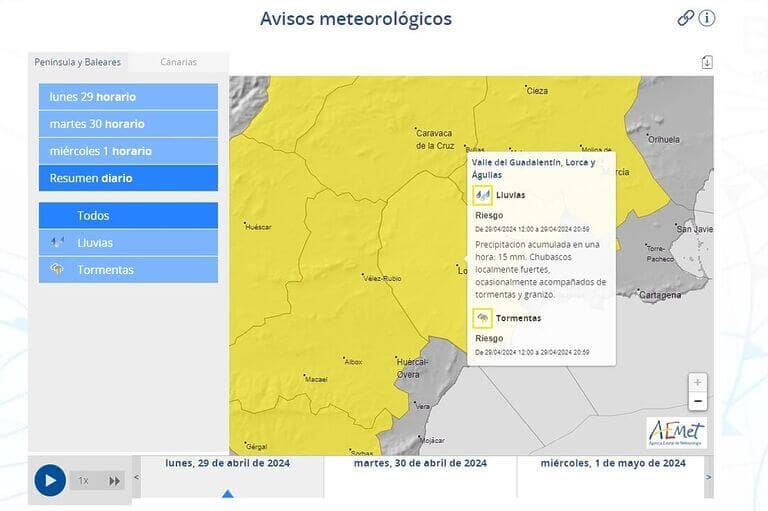Image resolution: width=768 pixels, height=511 pixels.
Task: Click the Caravaca de la Cruz map label
Action: (434, 139)
